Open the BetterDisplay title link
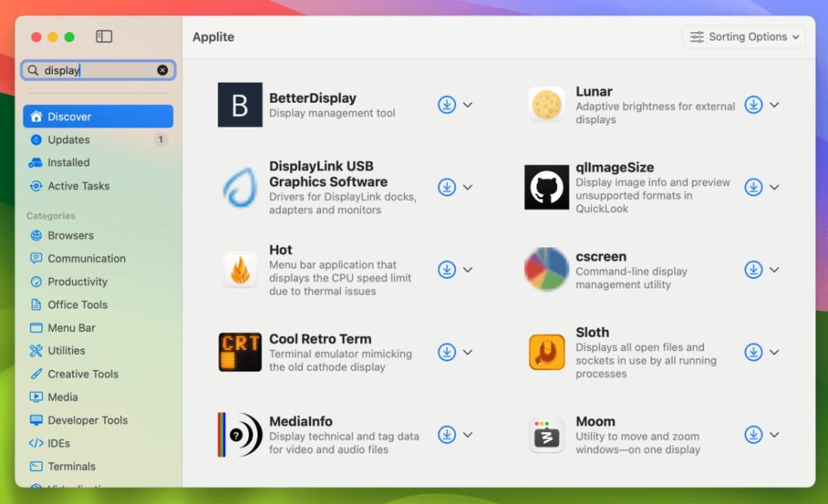828x504 pixels. 313,98
